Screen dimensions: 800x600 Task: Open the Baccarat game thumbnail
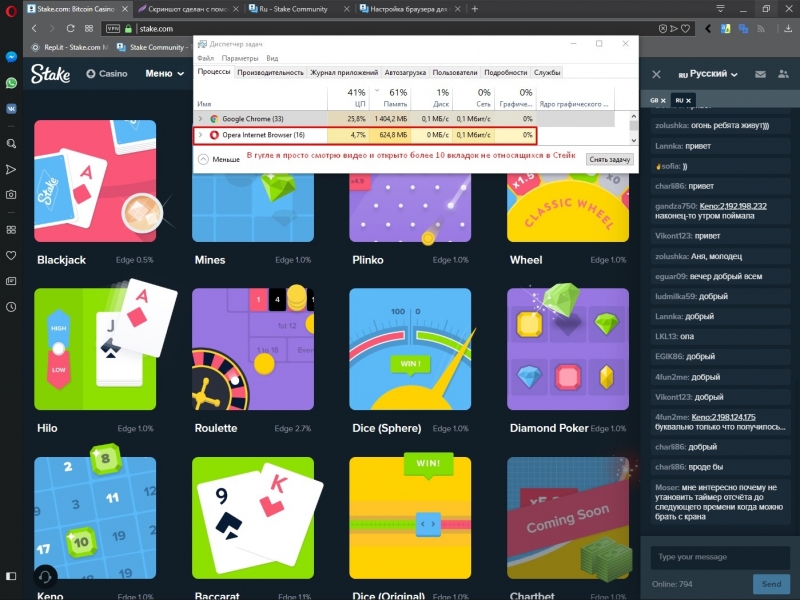pos(253,518)
